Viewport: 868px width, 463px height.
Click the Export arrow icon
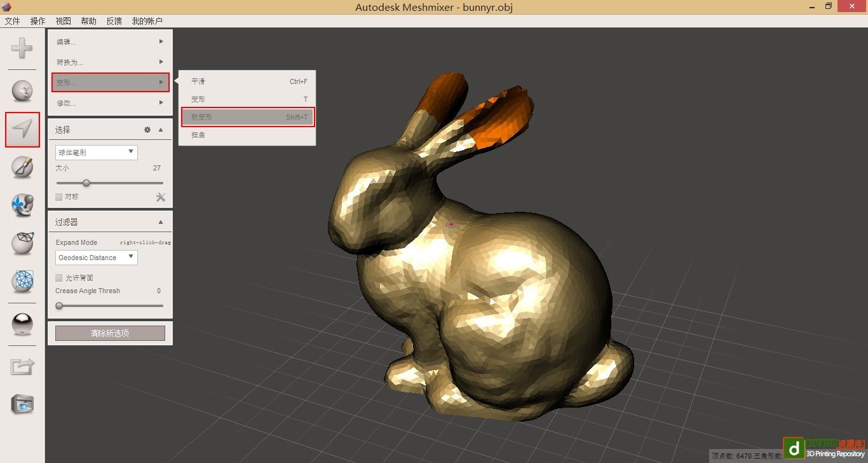22,366
